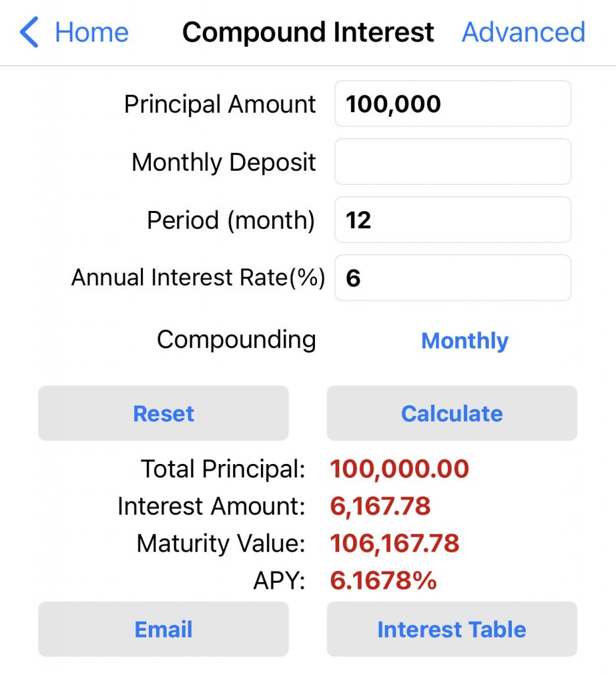Screen dimensions: 616x675
Task: Select the Period (month) input box
Action: (453, 220)
